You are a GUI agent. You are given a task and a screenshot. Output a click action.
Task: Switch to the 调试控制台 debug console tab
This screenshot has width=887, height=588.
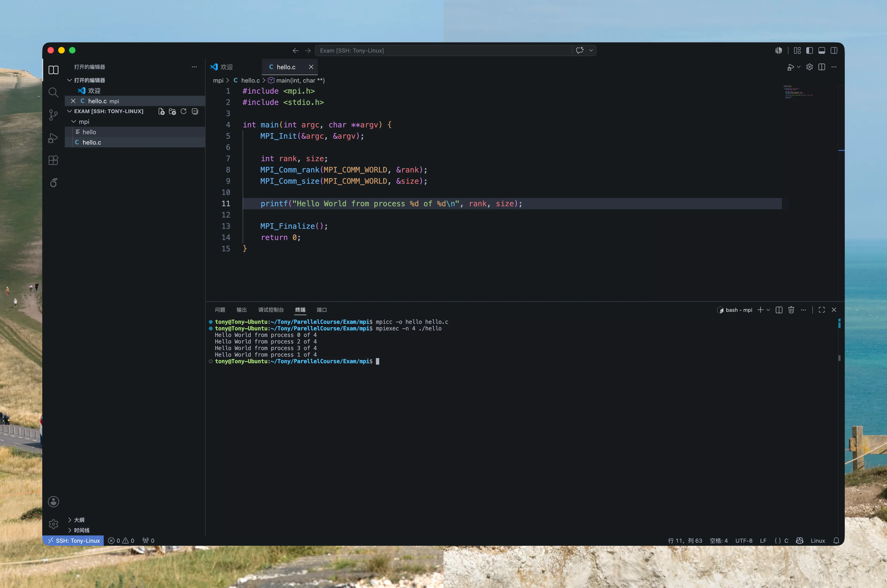point(271,310)
